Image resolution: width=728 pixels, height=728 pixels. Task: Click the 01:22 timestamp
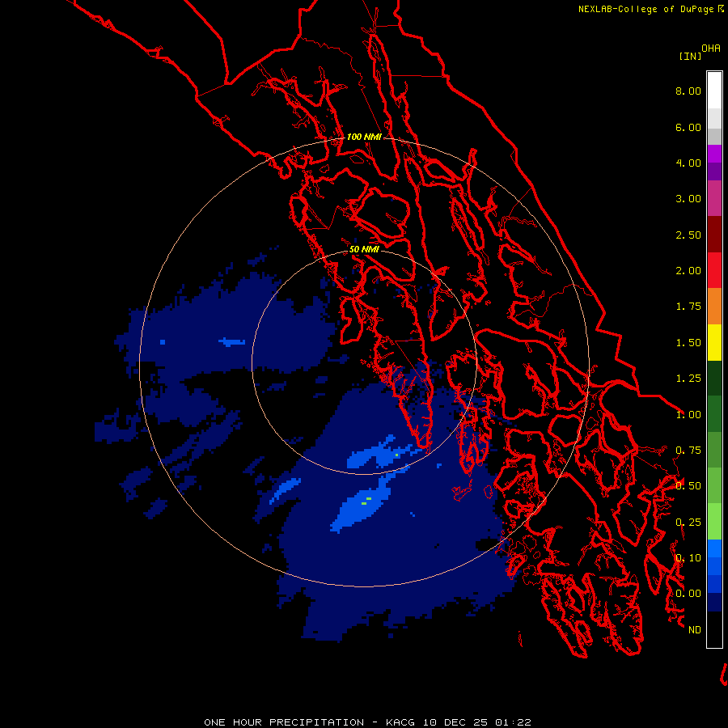[x=513, y=722]
